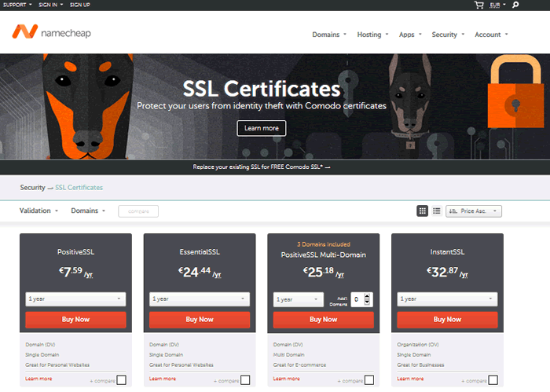550x392 pixels.
Task: Switch to list view layout
Action: pos(436,211)
